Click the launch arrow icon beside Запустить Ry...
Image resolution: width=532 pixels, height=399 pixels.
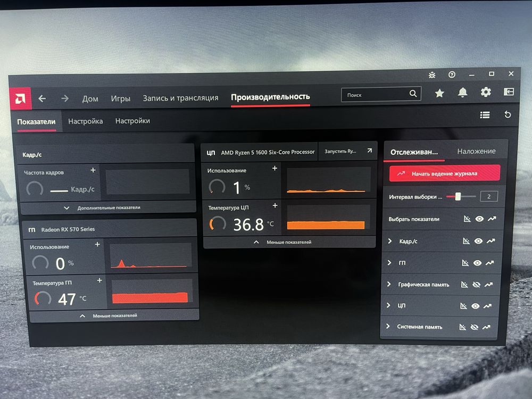tap(370, 151)
